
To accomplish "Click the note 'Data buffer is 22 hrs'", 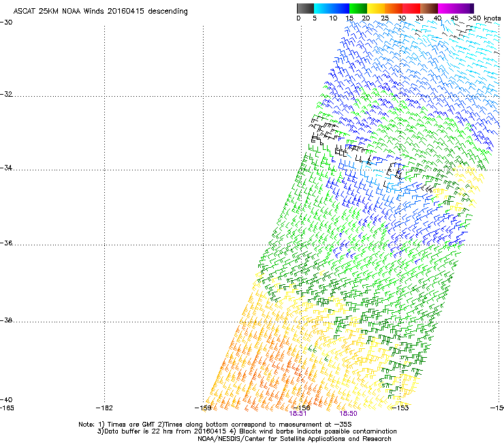I will coord(139,431).
